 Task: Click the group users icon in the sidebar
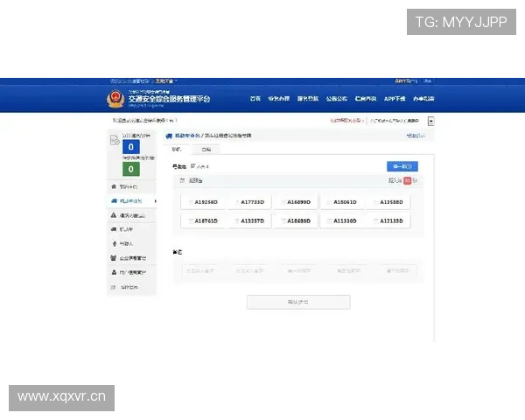point(114,258)
